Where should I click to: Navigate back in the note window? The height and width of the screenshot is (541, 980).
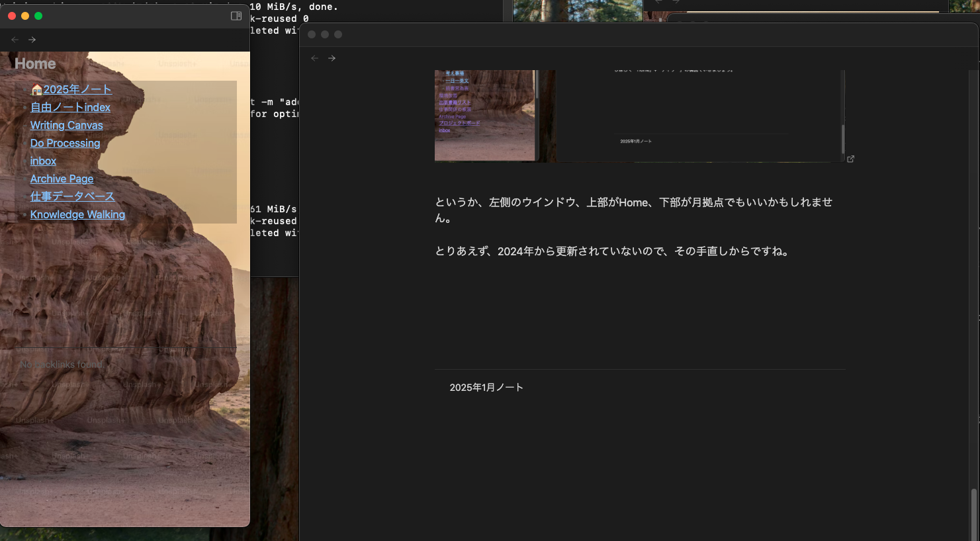[x=315, y=58]
